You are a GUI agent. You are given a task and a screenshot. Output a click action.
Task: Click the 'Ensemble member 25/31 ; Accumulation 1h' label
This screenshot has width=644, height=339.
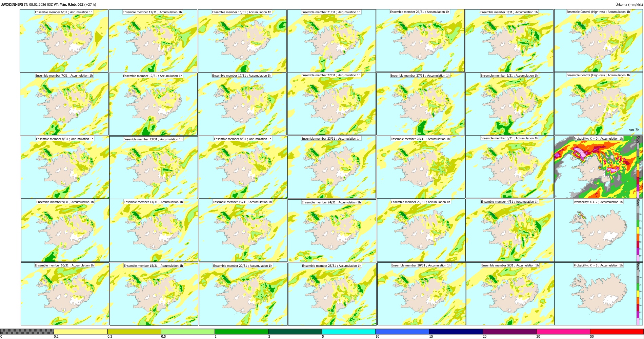point(331,266)
